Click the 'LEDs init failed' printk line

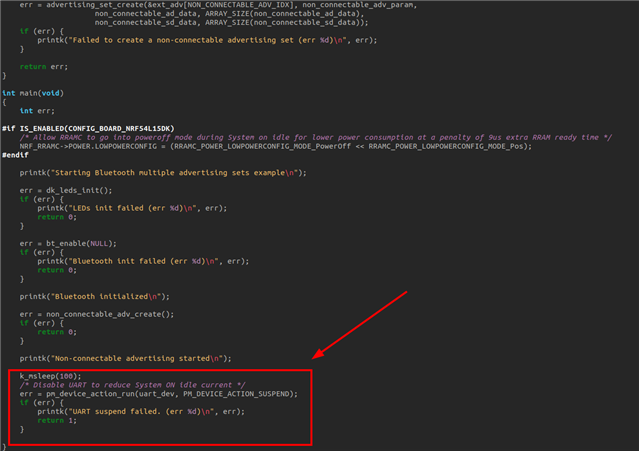[132, 208]
